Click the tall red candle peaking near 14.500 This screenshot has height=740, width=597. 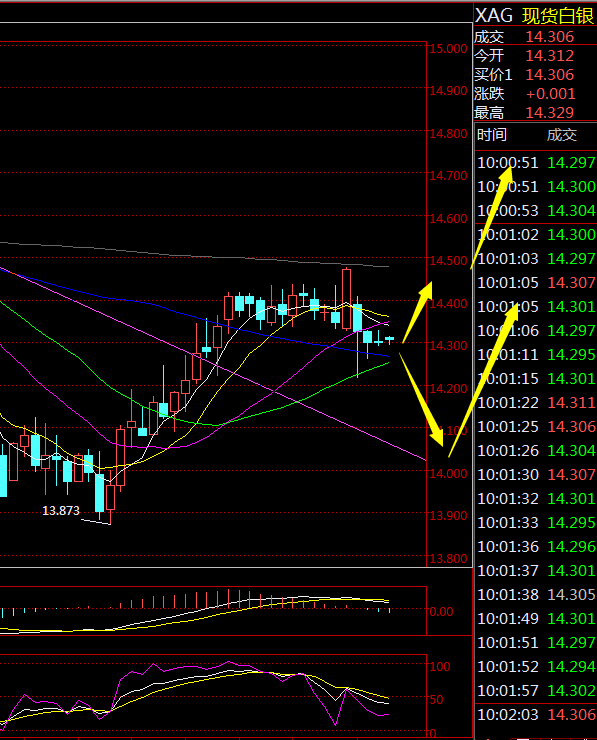tap(346, 298)
